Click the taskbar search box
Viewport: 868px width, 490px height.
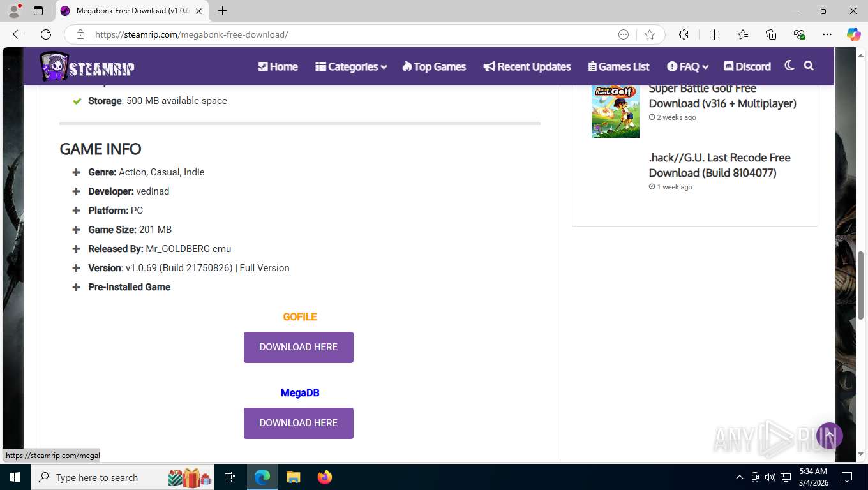[x=123, y=477]
